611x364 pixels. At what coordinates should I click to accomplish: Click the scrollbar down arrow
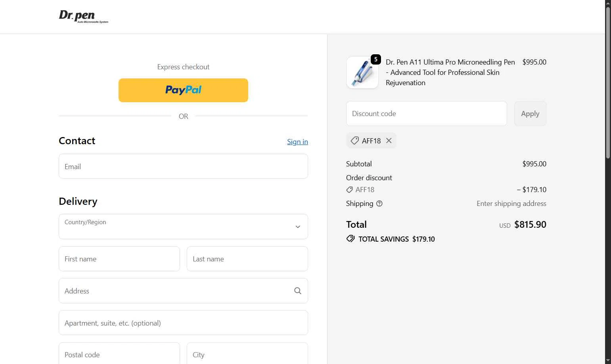(x=608, y=360)
